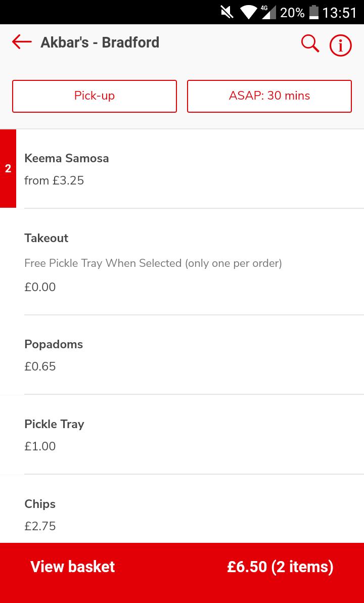Tap the back arrow icon
The height and width of the screenshot is (603, 364).
click(22, 42)
